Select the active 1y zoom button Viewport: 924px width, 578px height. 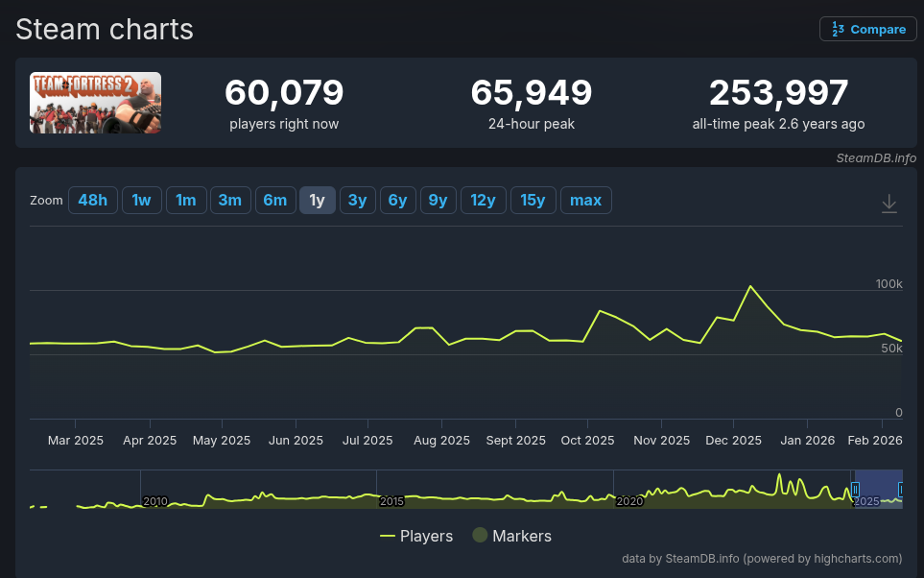[x=318, y=200]
